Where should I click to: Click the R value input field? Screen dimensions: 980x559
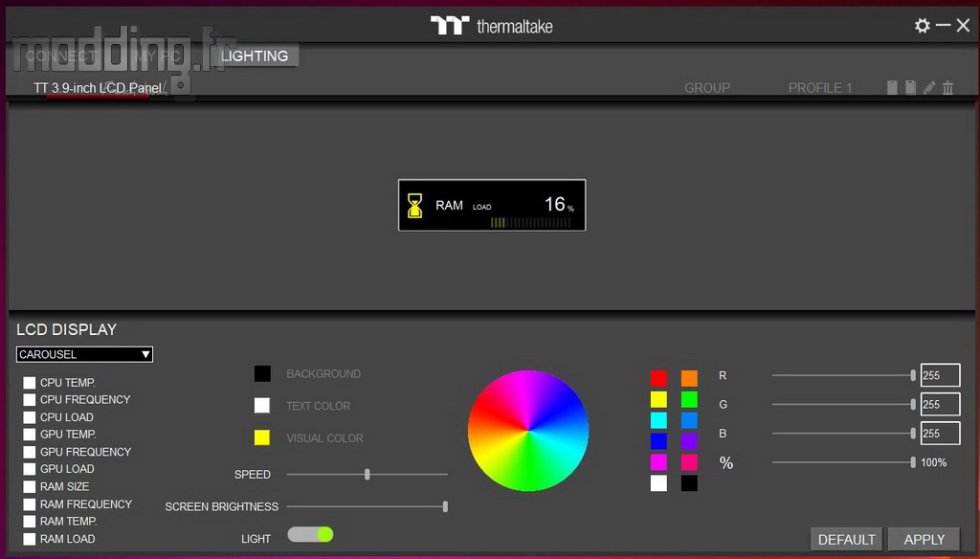click(940, 375)
